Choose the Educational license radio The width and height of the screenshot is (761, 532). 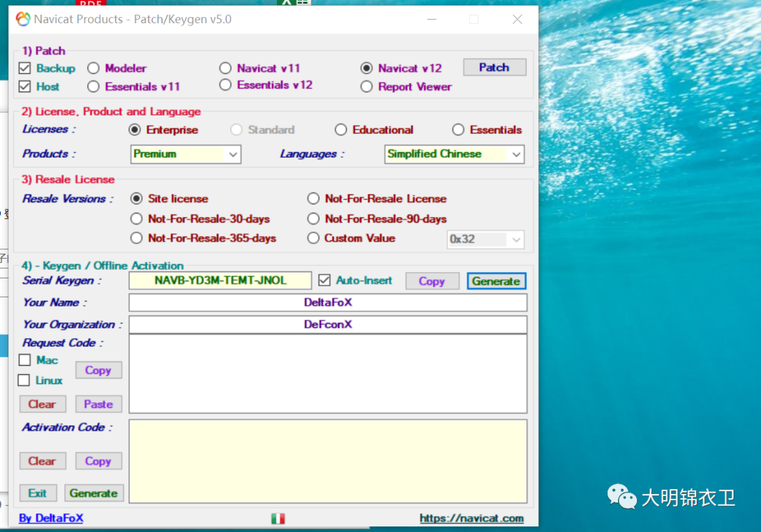pyautogui.click(x=341, y=130)
